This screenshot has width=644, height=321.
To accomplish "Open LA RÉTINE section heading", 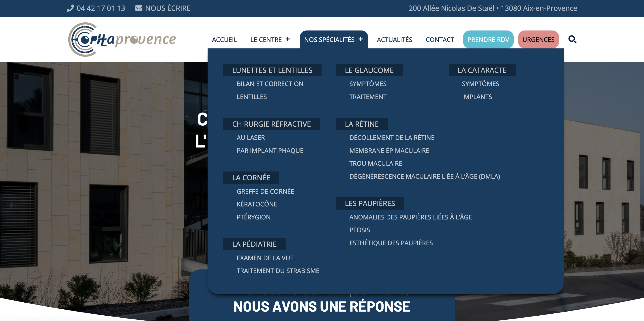I will tap(361, 124).
